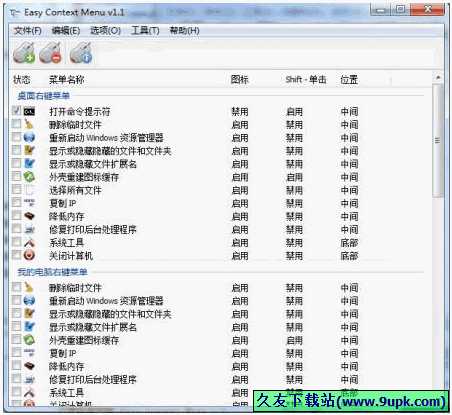Click the vertical scrollbar thumb
This screenshot has height=415, width=452.
click(438, 141)
